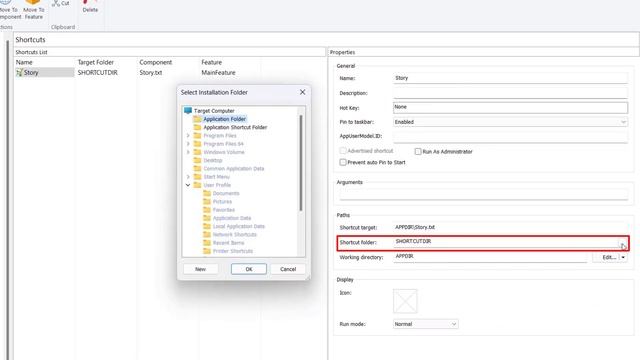Click SHORTCUTDIR cell in shortcuts list
Screen dimensions: 640x360
[x=98, y=72]
